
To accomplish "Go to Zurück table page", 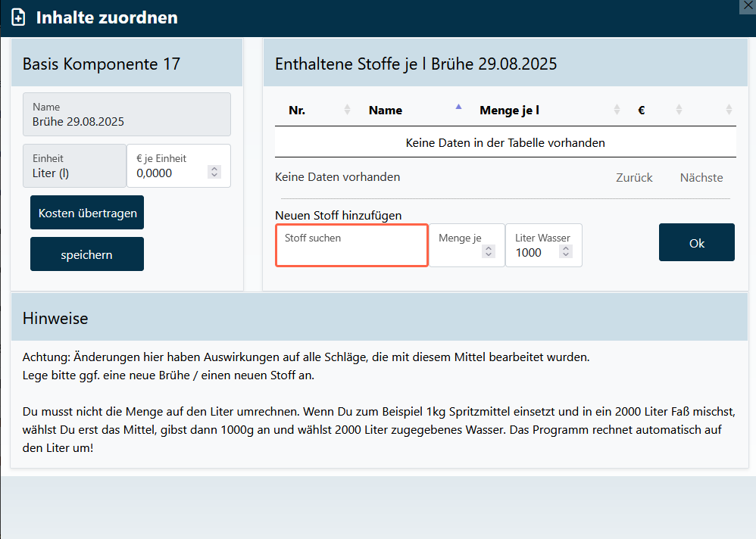I will (634, 178).
